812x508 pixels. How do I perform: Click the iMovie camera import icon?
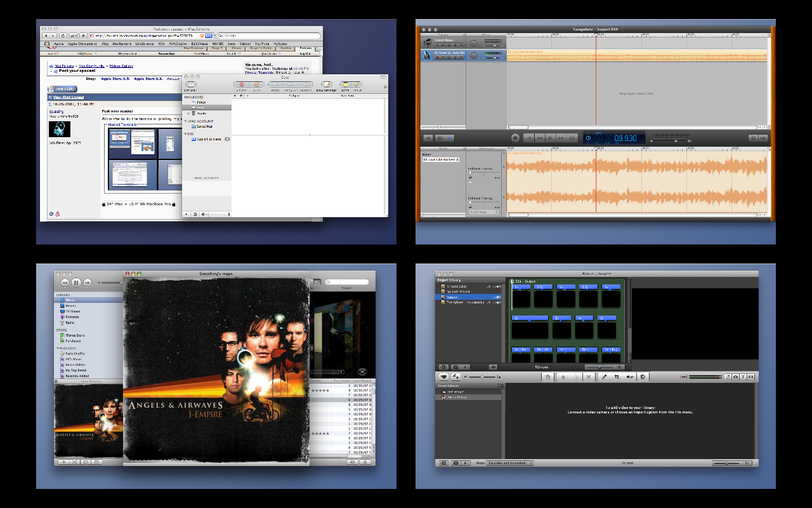click(x=443, y=377)
